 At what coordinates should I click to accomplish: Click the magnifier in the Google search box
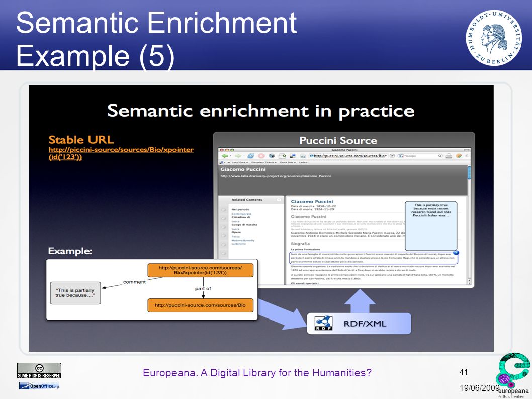coord(440,156)
